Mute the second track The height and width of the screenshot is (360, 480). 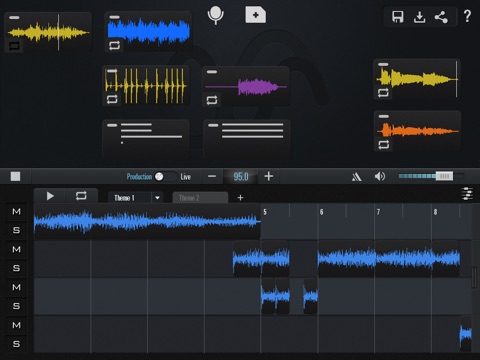click(x=16, y=249)
